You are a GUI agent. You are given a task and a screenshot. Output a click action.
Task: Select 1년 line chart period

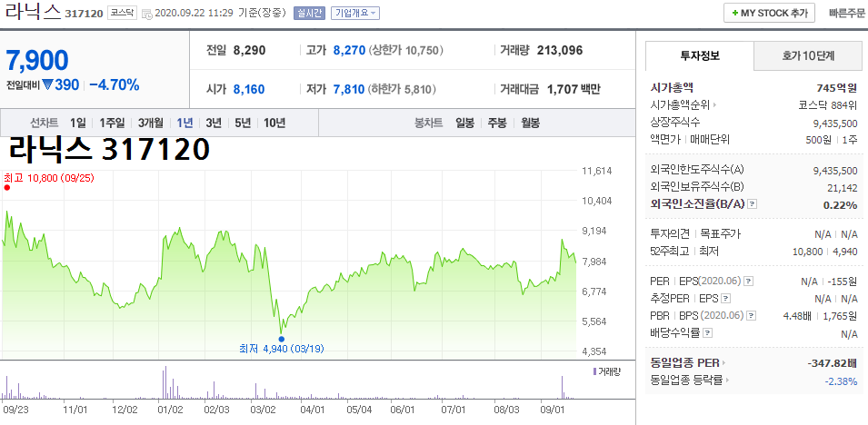coord(185,123)
